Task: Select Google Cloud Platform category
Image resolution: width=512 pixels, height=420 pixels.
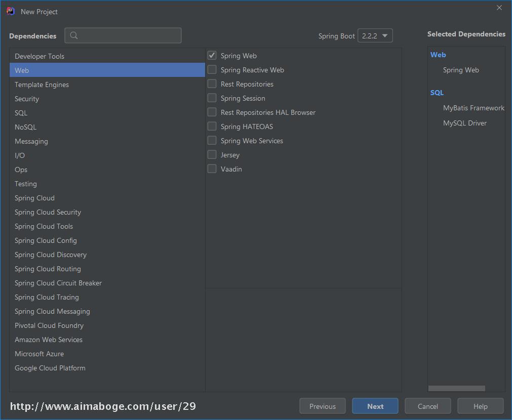Action: point(107,368)
